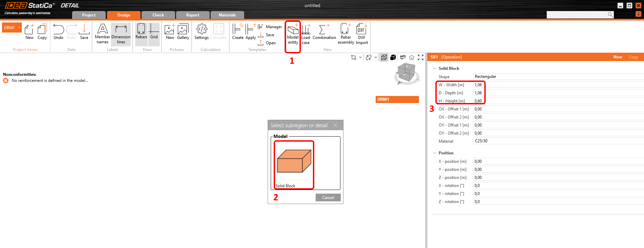Switch to the Check tab
This screenshot has height=248, width=644.
(x=158, y=15)
